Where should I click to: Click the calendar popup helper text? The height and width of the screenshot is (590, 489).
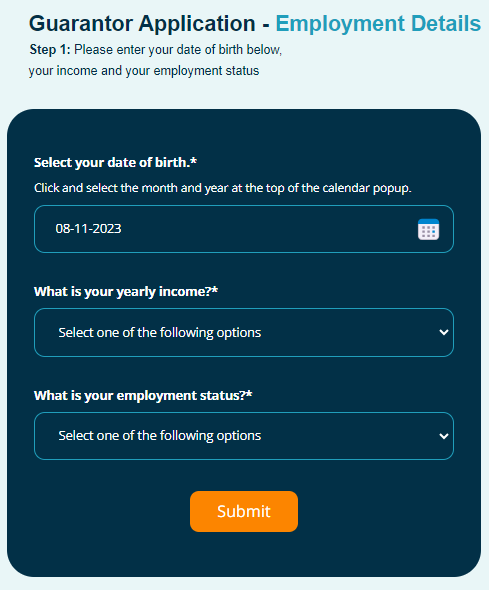point(223,188)
